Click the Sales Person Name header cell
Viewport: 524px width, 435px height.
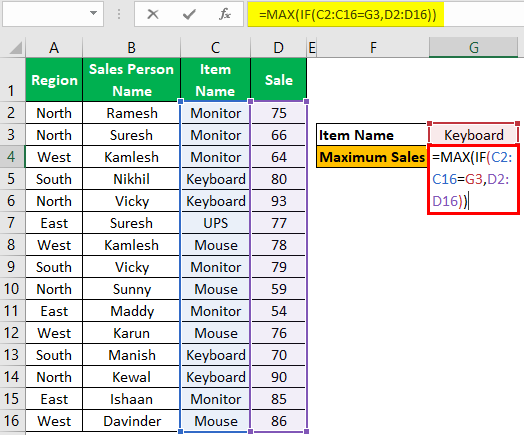click(131, 80)
